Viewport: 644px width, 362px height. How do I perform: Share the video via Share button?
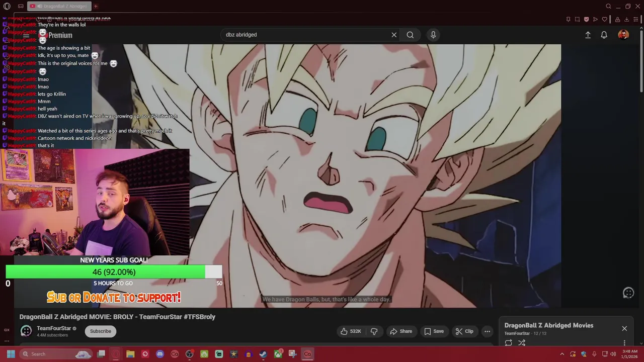[401, 331]
